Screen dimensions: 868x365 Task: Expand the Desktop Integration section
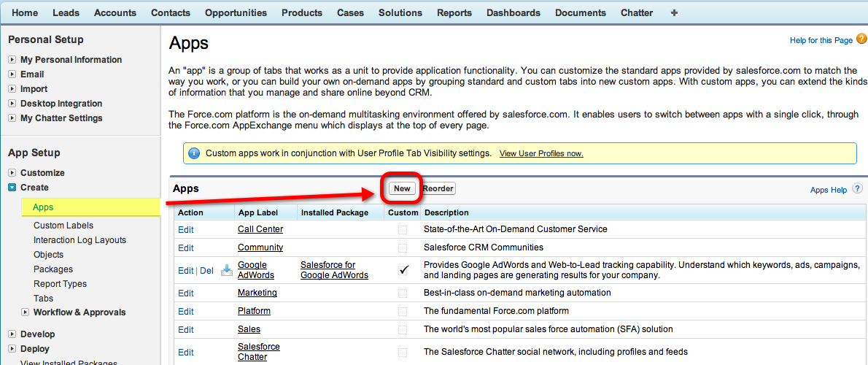12,104
